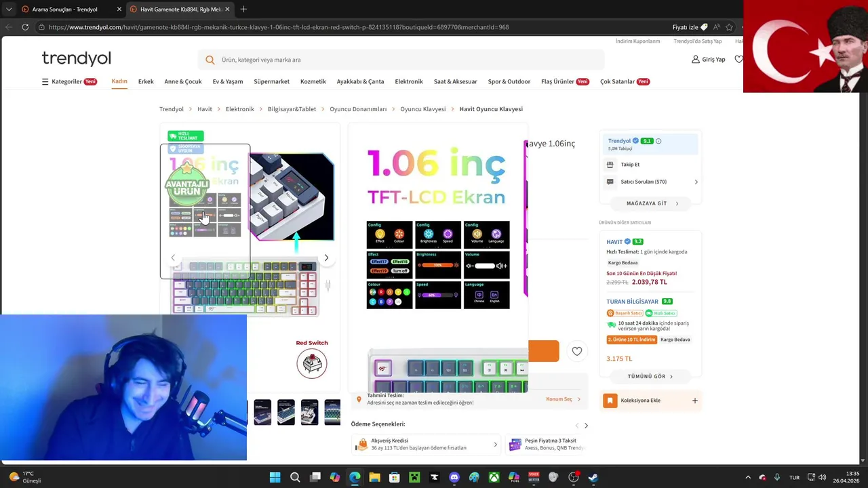Screen dimensions: 868x488
Task: Open the HAVIT seller link
Action: tap(614, 241)
